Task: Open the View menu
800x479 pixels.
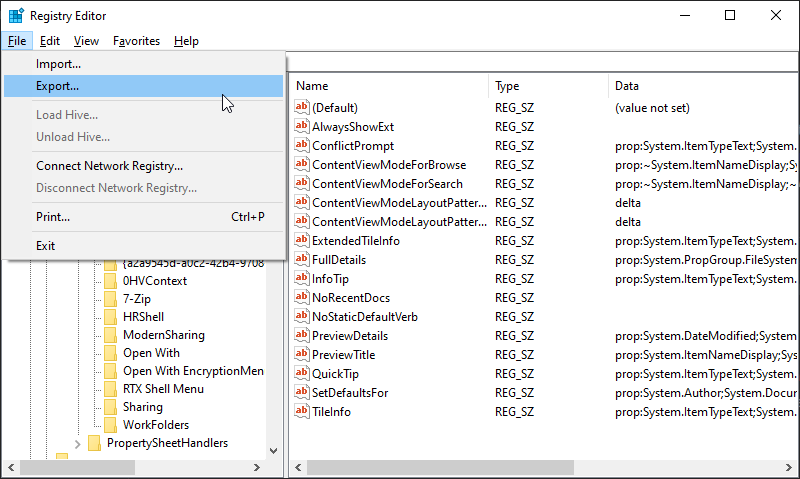Action: click(x=86, y=41)
